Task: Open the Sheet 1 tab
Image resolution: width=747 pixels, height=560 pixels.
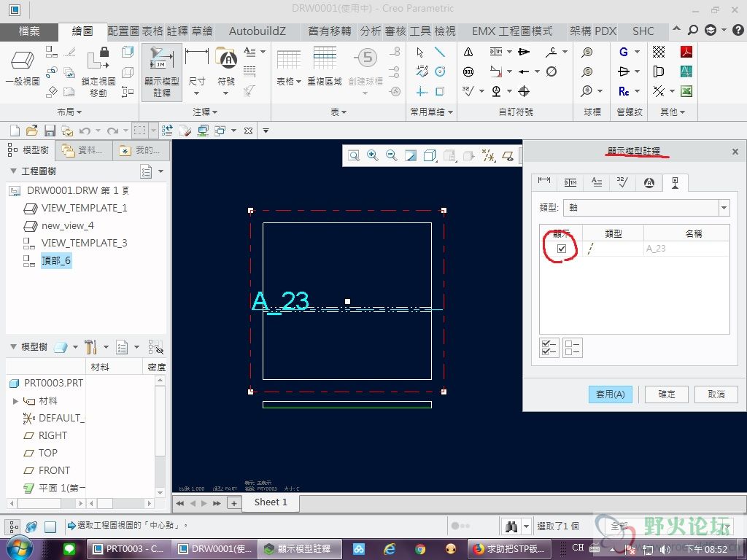Action: pos(271,502)
